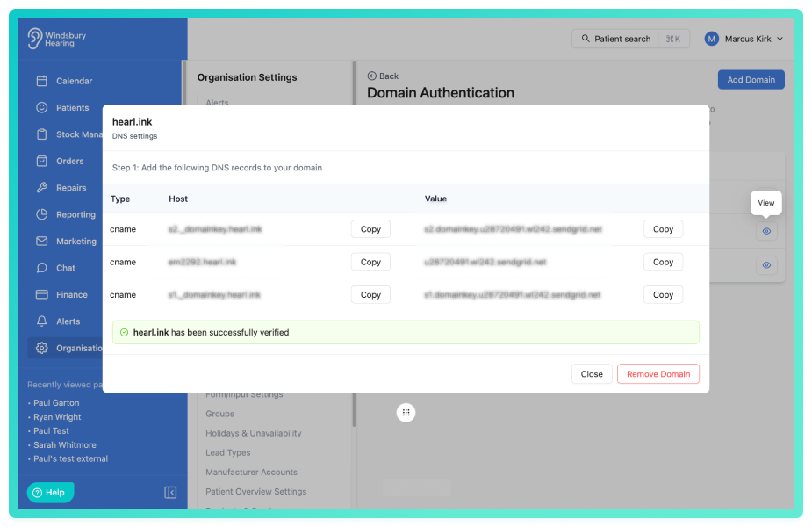
Task: Click the Remove Domain button
Action: click(658, 374)
